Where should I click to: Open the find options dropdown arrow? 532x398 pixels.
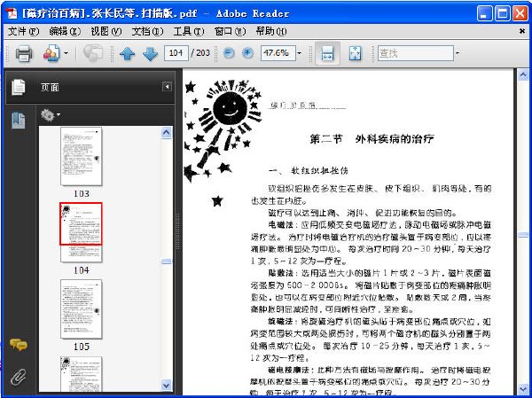pos(458,53)
